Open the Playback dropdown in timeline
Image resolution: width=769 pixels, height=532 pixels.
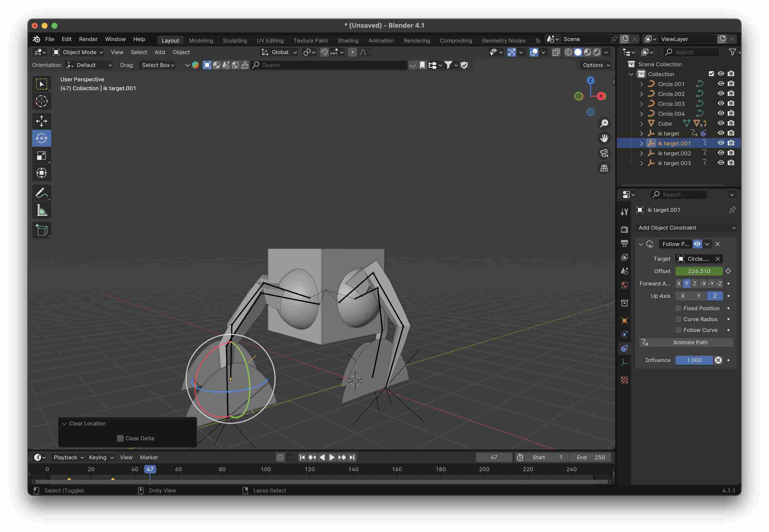[x=68, y=457]
